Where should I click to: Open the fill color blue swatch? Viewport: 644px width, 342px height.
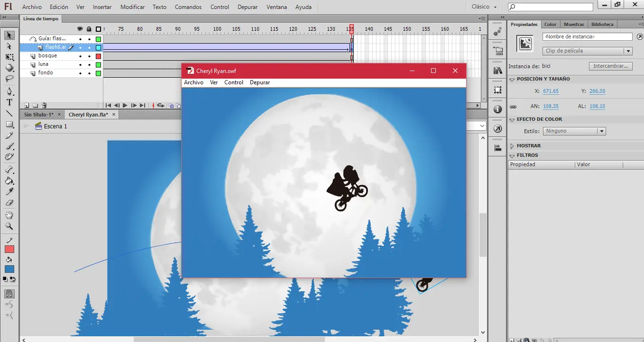point(9,269)
